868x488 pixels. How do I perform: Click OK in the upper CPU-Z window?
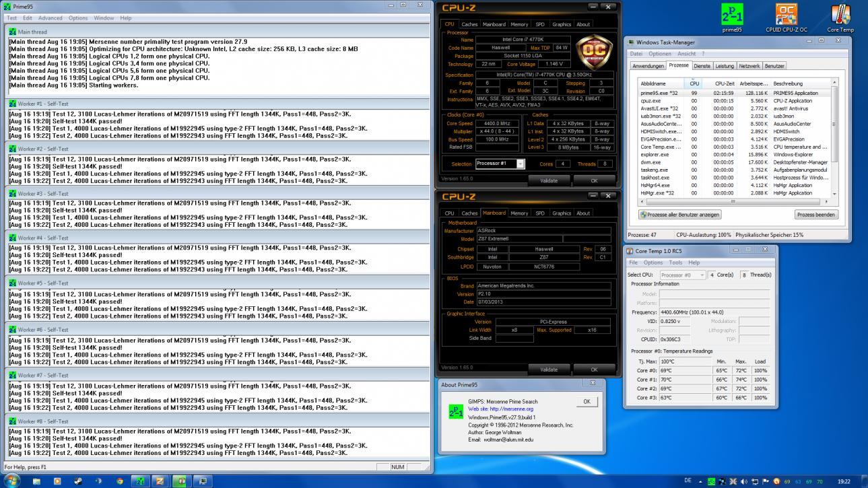point(594,180)
